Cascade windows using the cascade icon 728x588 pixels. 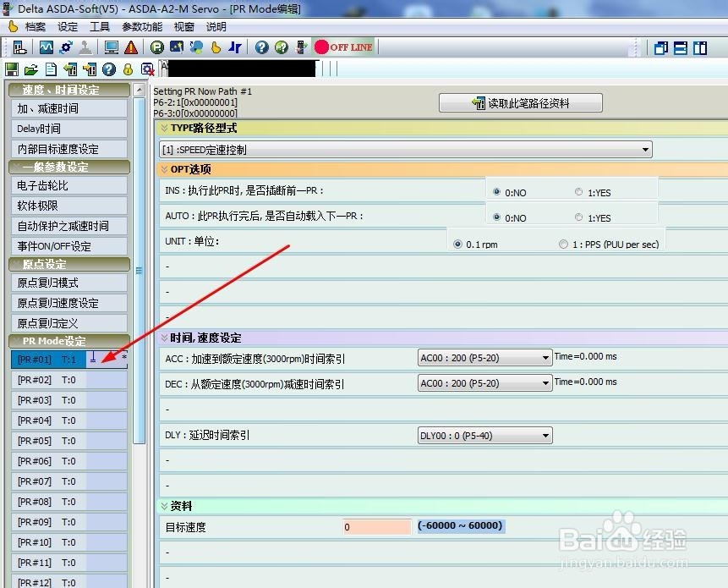coord(660,48)
